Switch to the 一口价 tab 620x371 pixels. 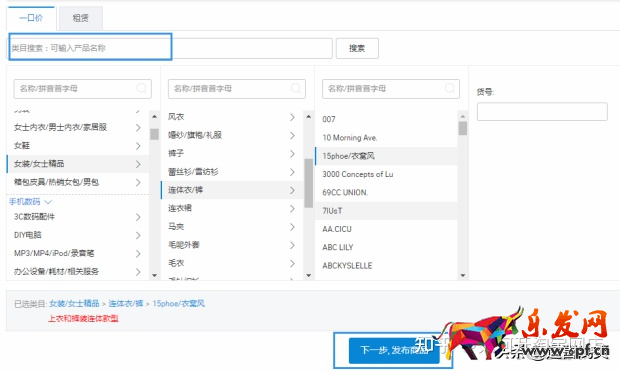31,18
